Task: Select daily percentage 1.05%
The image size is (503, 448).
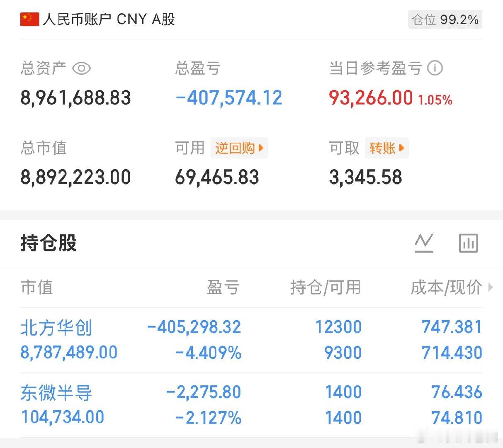Action: click(x=435, y=100)
